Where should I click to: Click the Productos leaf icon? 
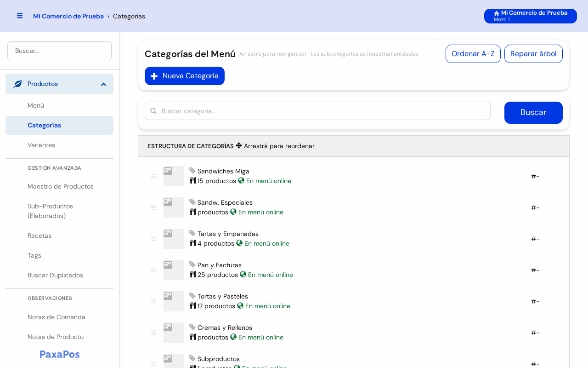[17, 84]
